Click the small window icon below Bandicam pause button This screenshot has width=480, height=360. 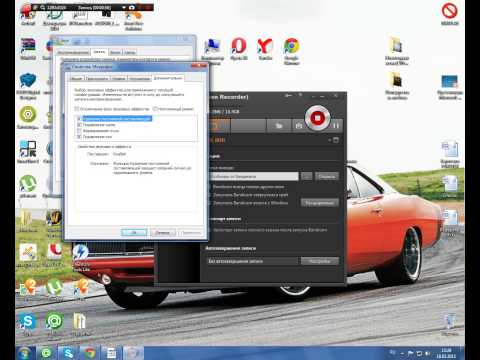click(x=336, y=140)
